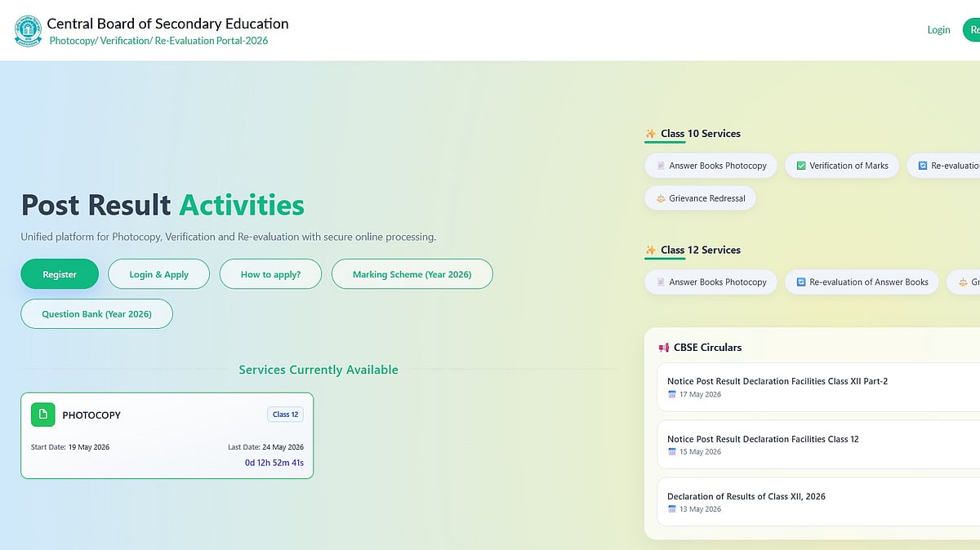
Task: Click the CBSE Circulars heading
Action: tap(707, 348)
